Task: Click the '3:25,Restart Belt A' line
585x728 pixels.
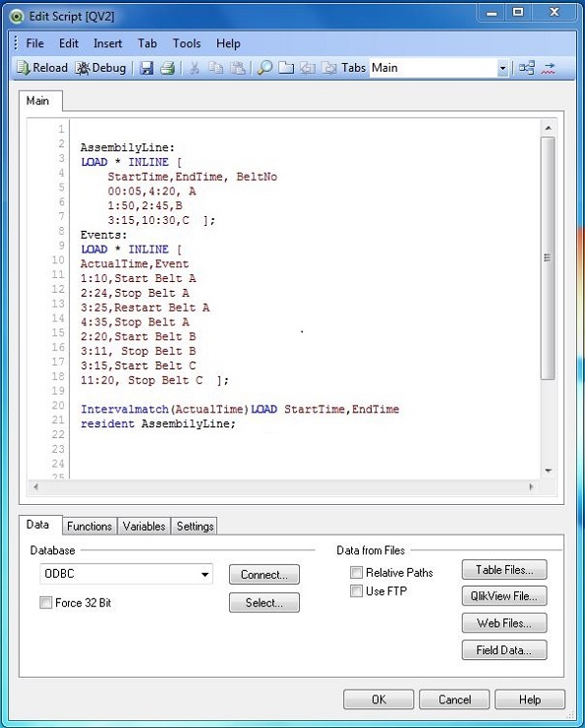Action: 145,308
